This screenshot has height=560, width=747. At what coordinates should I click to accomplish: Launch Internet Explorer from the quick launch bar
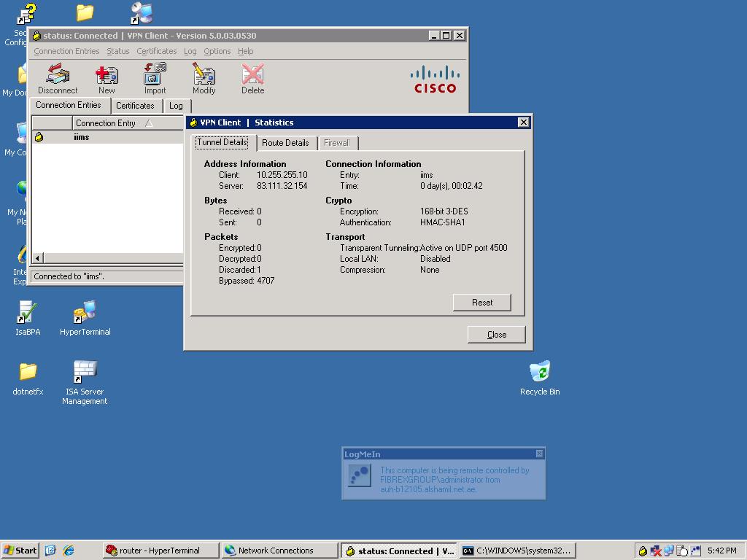pos(69,551)
